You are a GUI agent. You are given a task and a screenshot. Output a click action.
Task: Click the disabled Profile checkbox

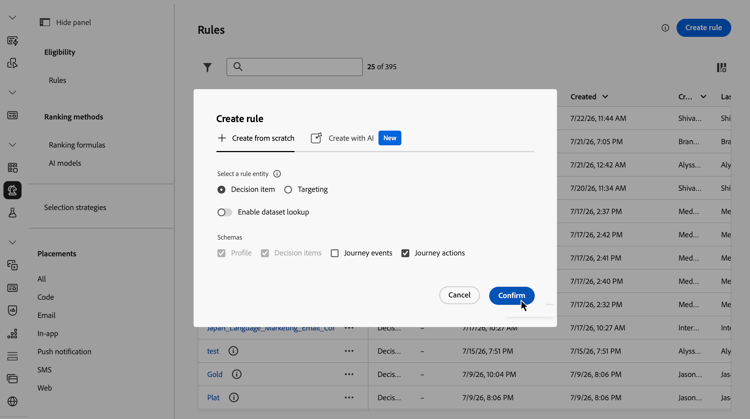point(221,253)
